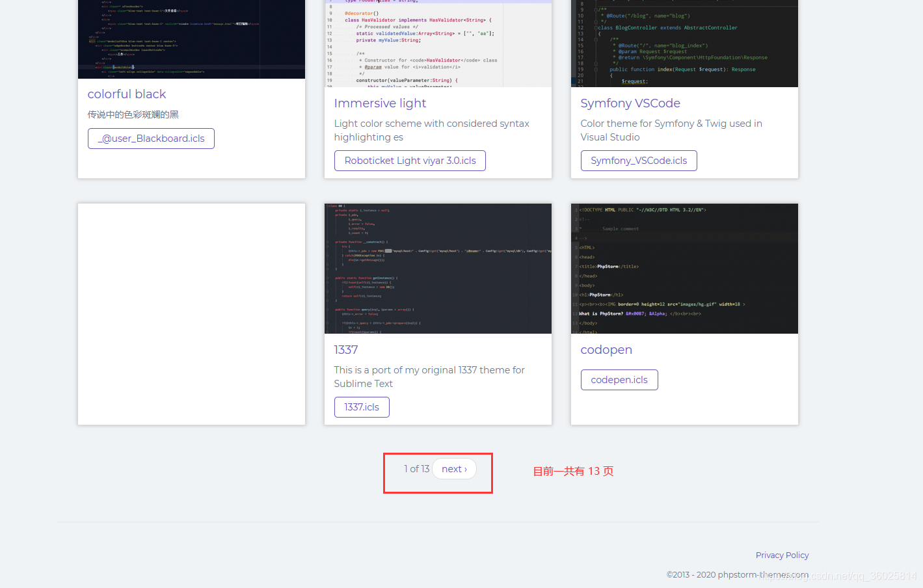Open the Privacy Policy page
923x588 pixels.
tap(782, 555)
